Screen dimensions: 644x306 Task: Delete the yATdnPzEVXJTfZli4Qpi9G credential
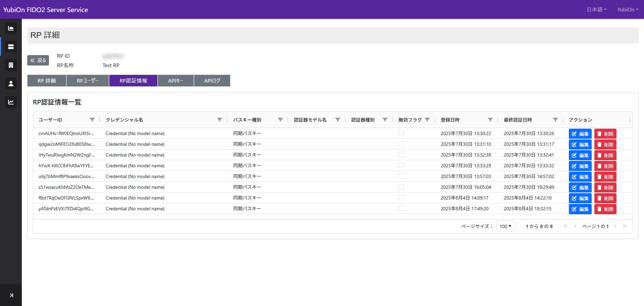click(x=605, y=209)
